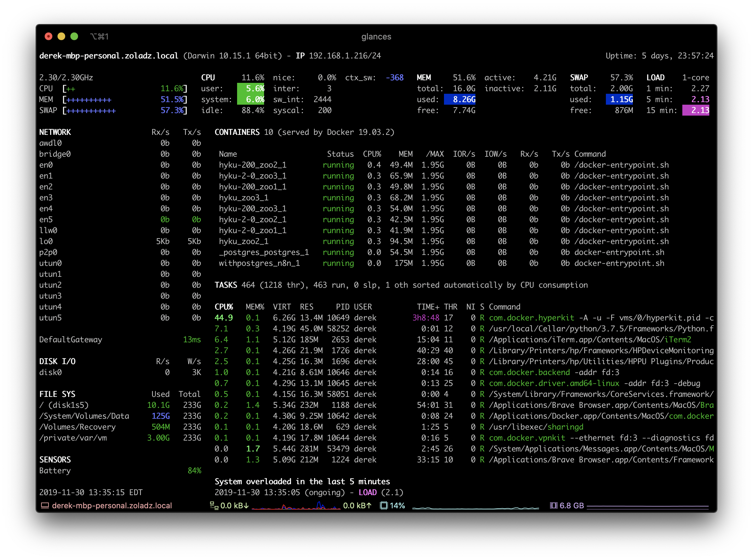Click the 'glances' window title

(376, 37)
